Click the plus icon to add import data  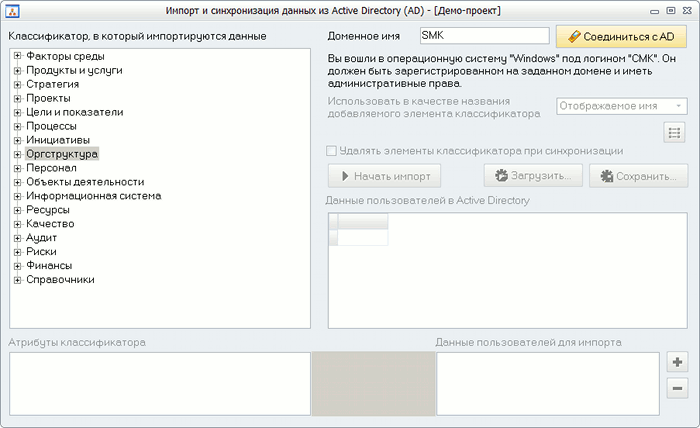tap(677, 362)
